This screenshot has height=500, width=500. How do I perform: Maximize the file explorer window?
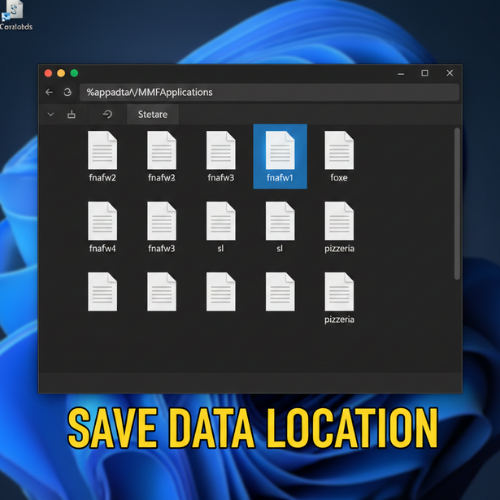click(x=425, y=73)
